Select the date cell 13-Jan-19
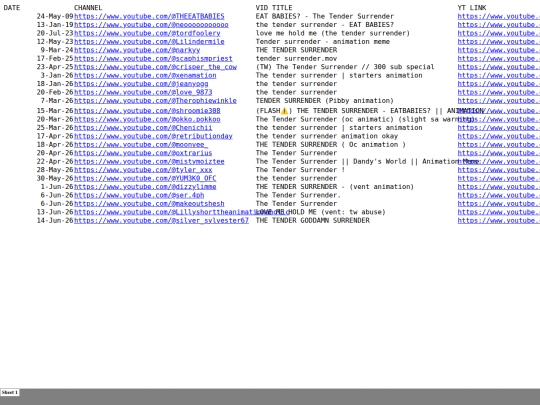 coord(55,25)
